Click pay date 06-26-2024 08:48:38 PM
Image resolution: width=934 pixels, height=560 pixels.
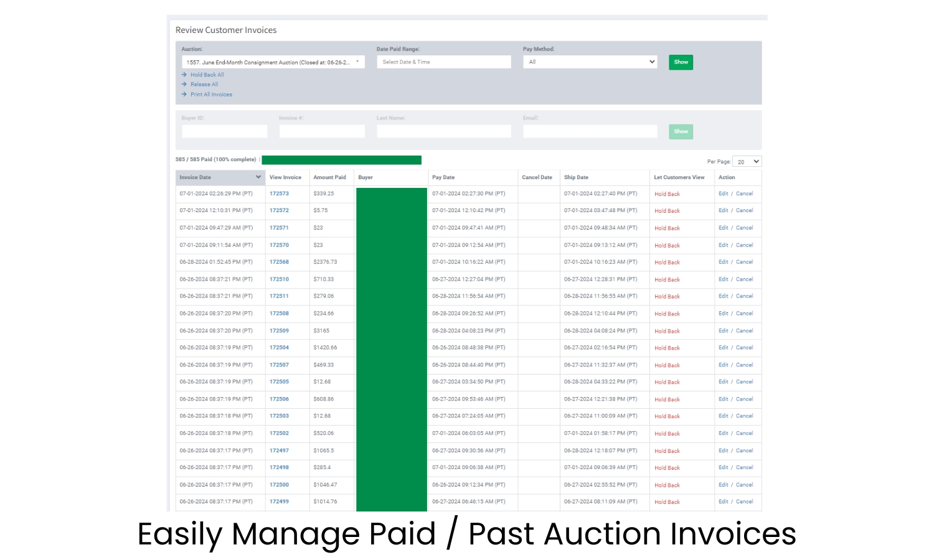[x=469, y=348]
